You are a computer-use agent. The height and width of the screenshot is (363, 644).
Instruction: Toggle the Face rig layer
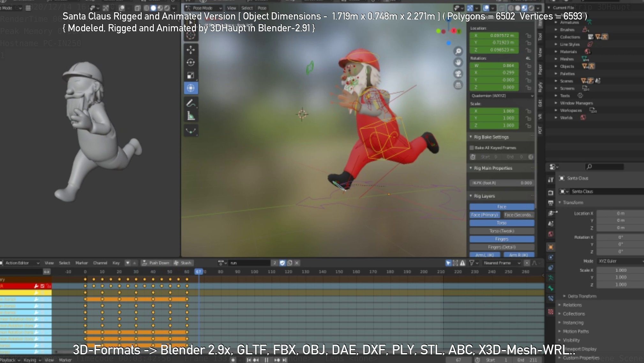pos(502,207)
